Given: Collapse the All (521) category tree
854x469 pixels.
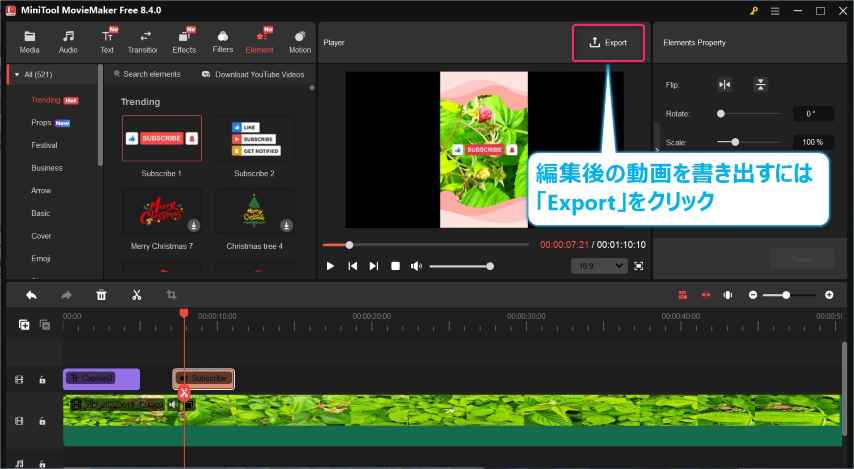Looking at the screenshot, I should (14, 74).
